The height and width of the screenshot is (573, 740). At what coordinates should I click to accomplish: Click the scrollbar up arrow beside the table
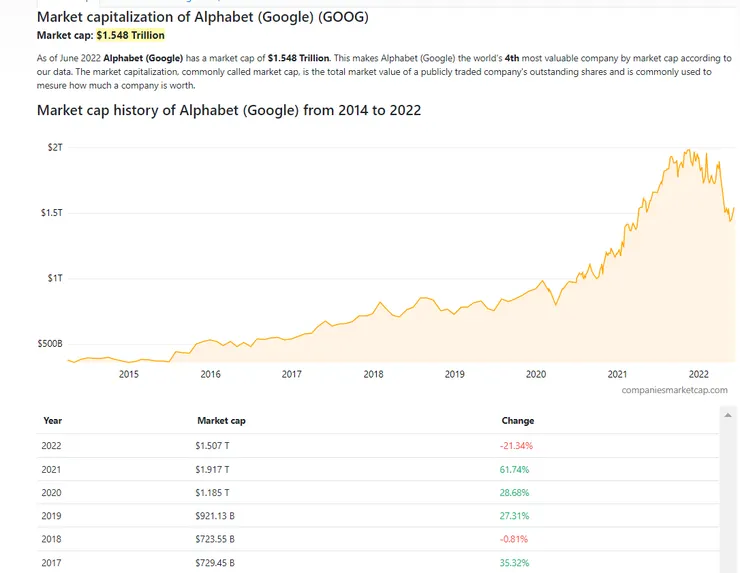(728, 415)
